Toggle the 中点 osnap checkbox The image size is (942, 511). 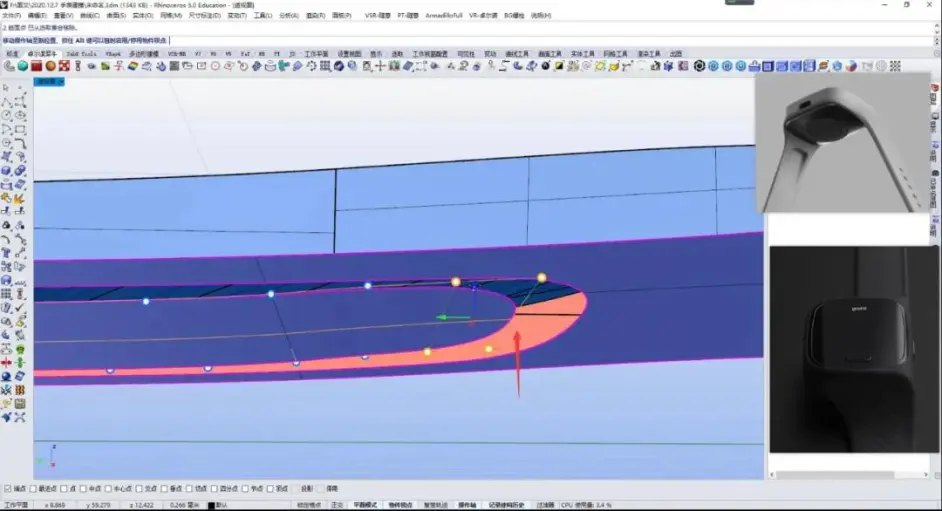click(83, 489)
